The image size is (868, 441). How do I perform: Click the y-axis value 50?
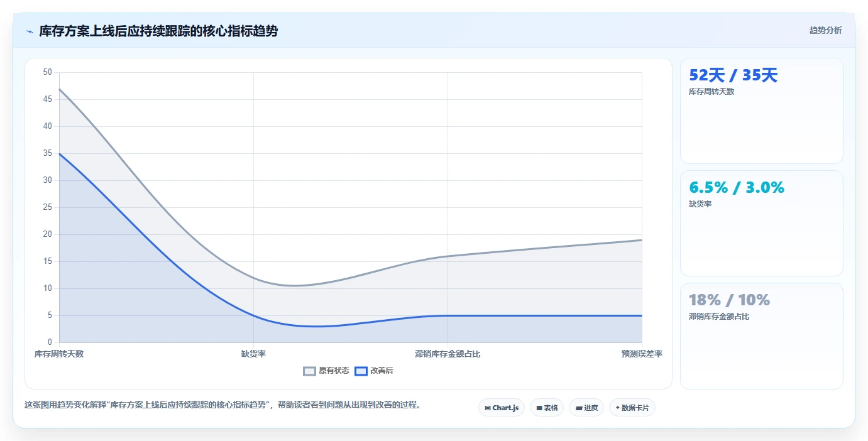(x=48, y=72)
